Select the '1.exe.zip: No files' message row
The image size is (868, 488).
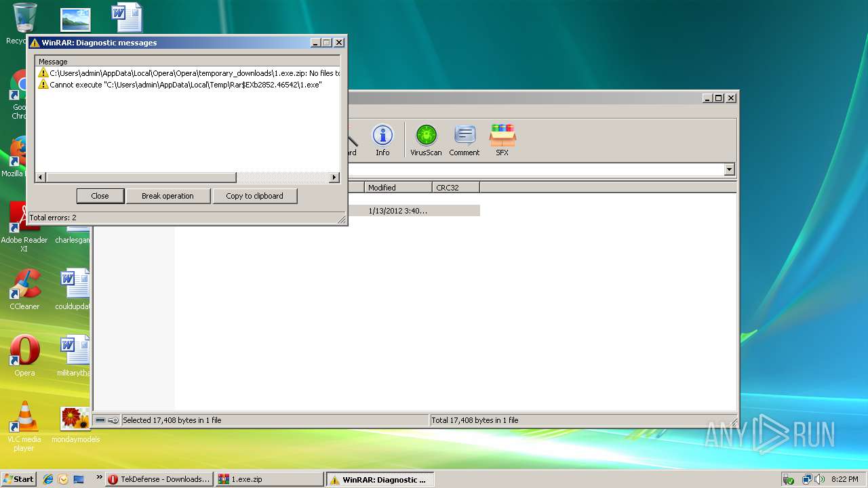(x=188, y=73)
